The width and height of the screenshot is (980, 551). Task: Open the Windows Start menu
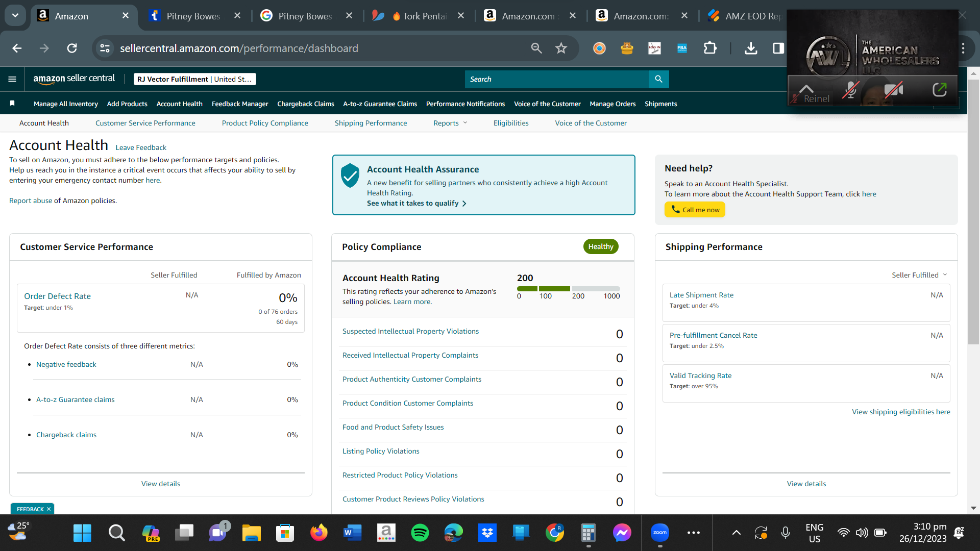click(82, 533)
